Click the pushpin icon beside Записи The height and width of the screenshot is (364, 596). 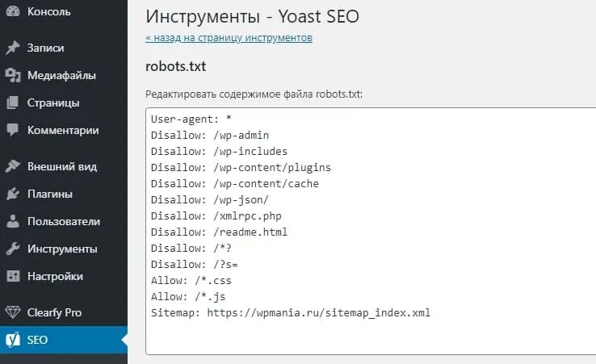(12, 48)
